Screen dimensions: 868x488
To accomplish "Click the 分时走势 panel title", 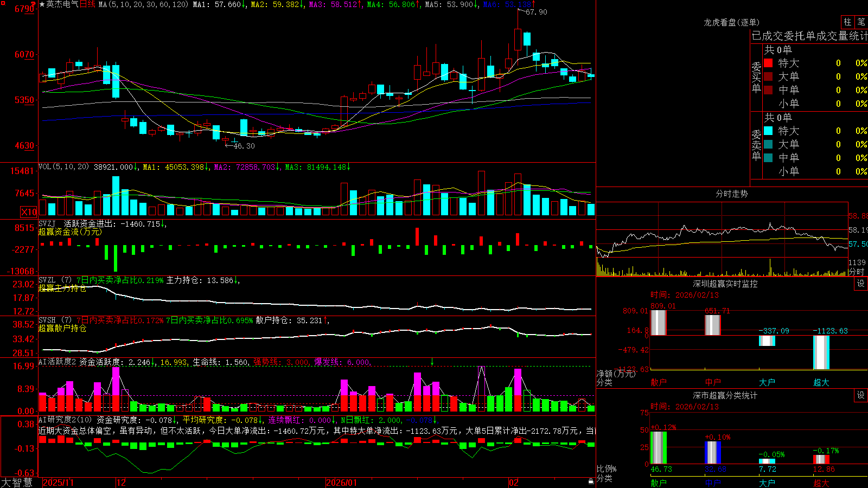I will (732, 194).
